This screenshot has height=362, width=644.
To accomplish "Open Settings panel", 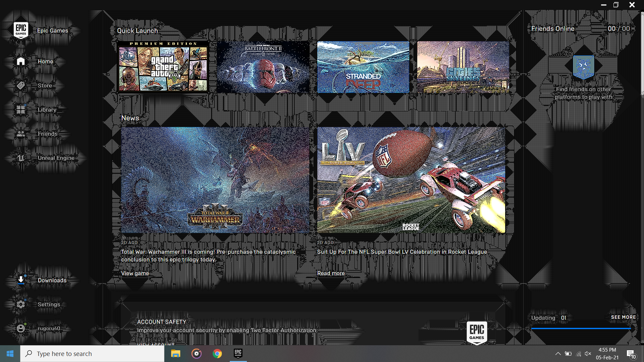I will [49, 304].
